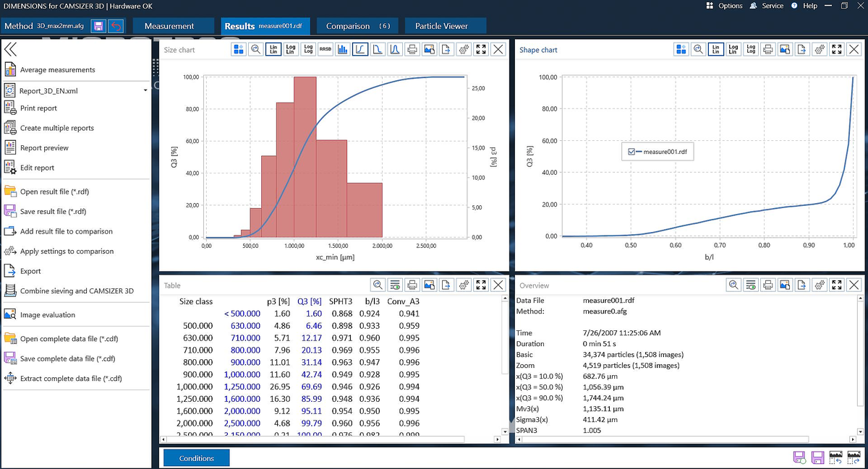The image size is (868, 469).
Task: Collapse the left sidebar panel
Action: click(x=11, y=50)
